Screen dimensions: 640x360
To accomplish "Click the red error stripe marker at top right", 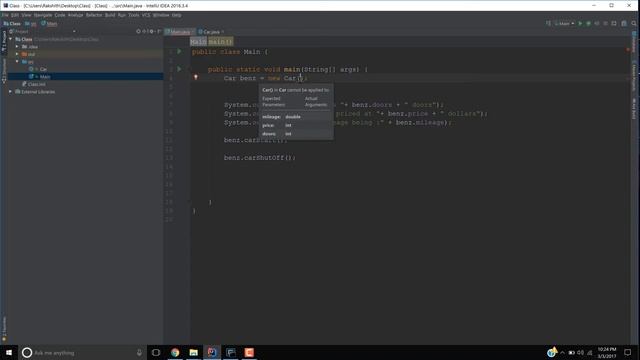I will pos(628,50).
